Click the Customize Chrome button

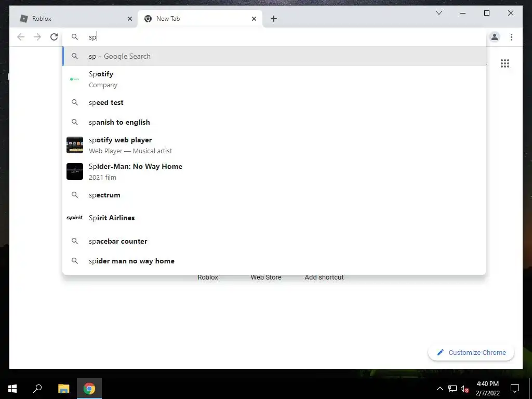coord(471,353)
